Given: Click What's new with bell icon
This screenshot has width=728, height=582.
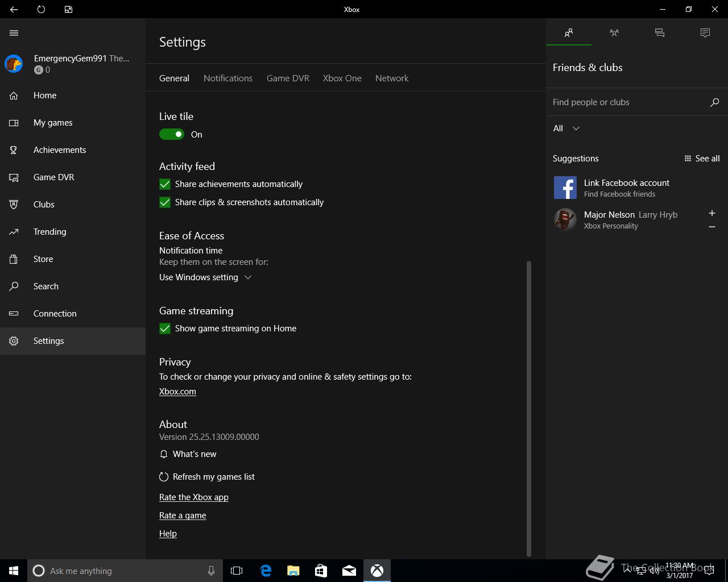Looking at the screenshot, I should click(x=188, y=454).
